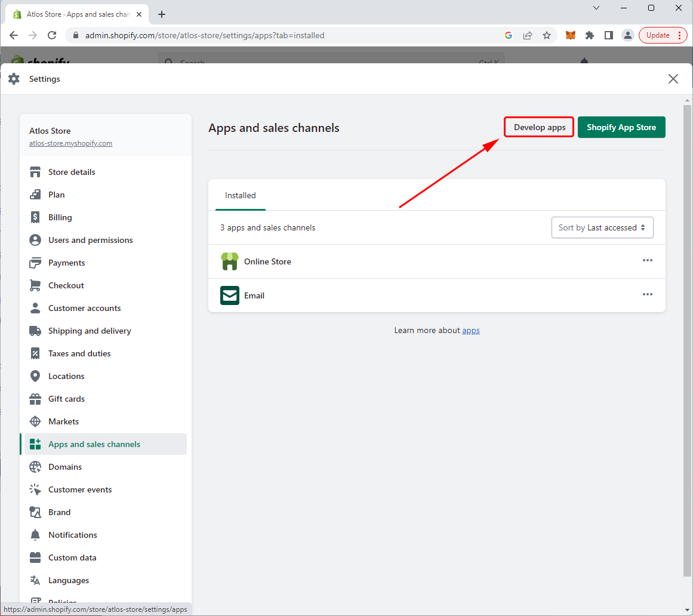Open the Shopify App Store button
Screen dimensions: 693x616
[x=621, y=127]
